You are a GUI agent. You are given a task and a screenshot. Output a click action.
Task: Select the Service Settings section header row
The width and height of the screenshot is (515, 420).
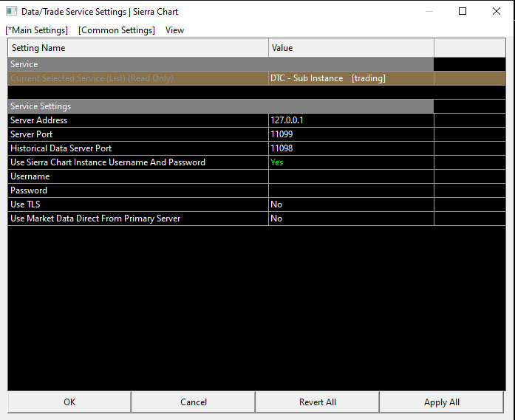(x=221, y=106)
